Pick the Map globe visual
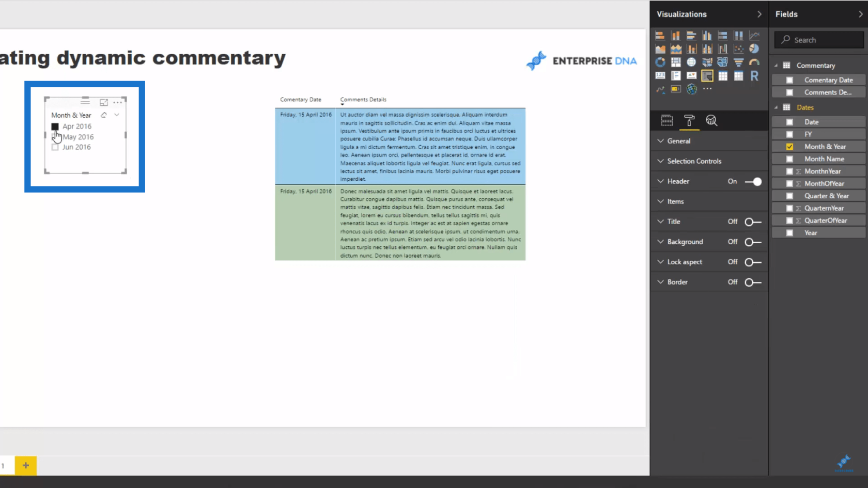 click(x=691, y=62)
